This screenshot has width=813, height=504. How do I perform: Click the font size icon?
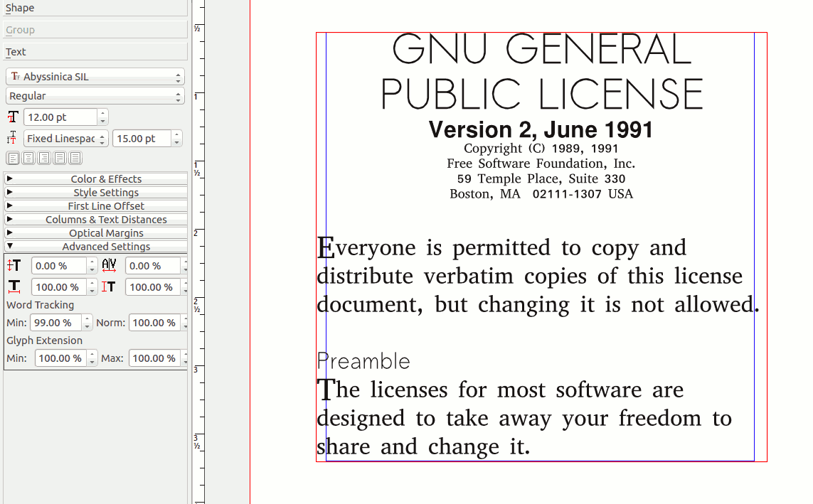14,117
